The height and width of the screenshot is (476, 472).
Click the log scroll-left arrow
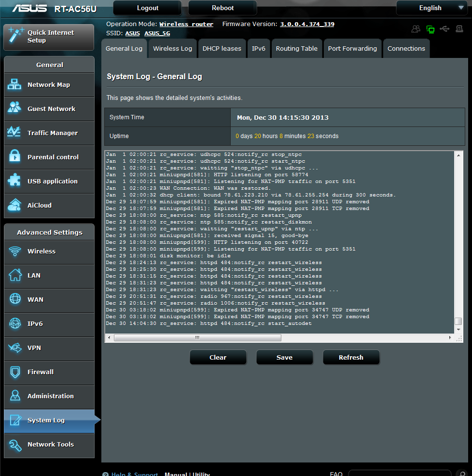click(109, 337)
